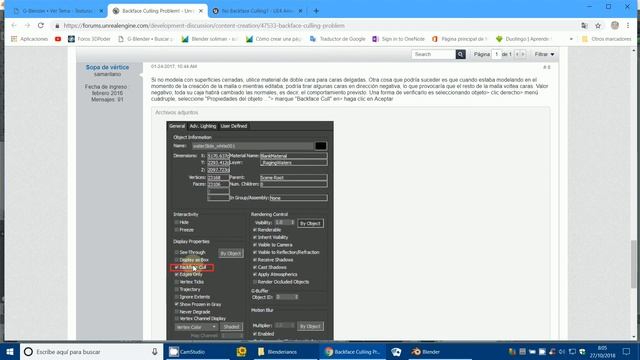Open Cómo crear una pa... bookmark
Image resolution: width=640 pixels, height=360 pixels.
tap(273, 39)
